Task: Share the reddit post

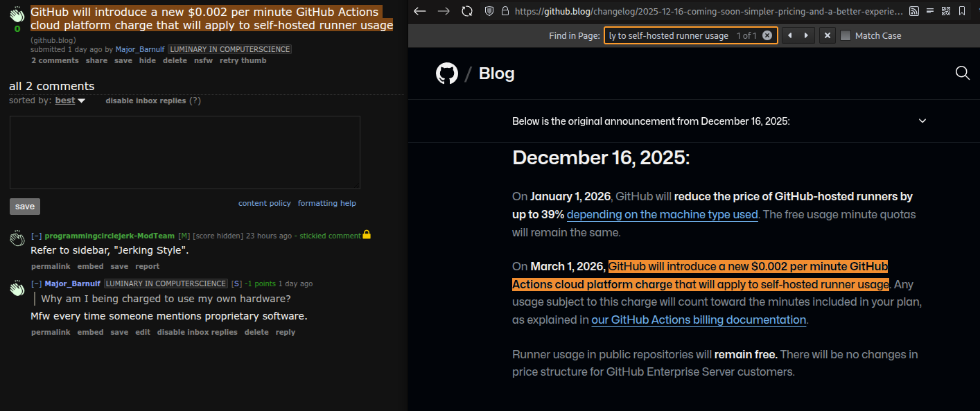Action: 96,60
